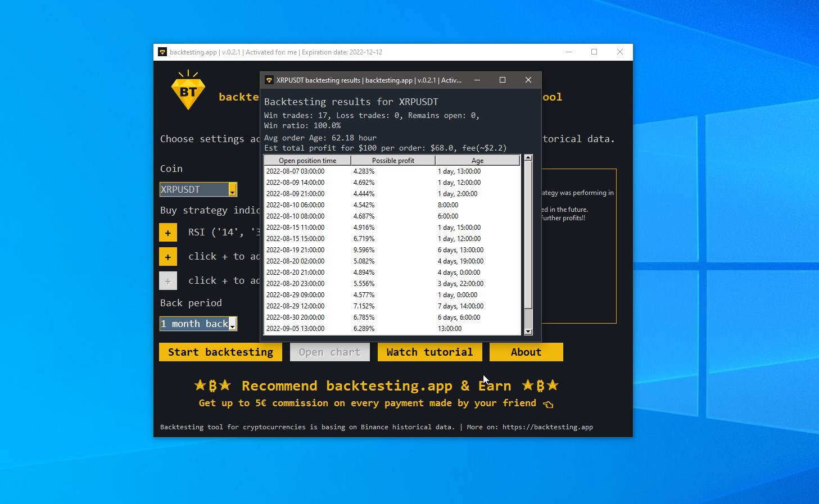Viewport: 819px width, 504px height.
Task: Click the results list vertical scrollbar thumb
Action: tap(528, 235)
